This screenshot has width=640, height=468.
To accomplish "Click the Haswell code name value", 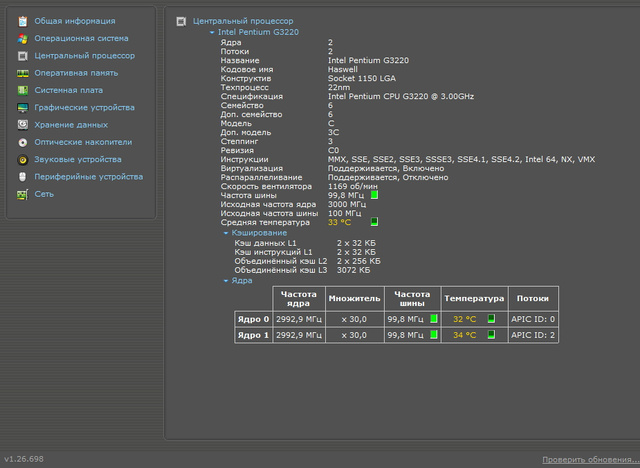I will click(342, 69).
